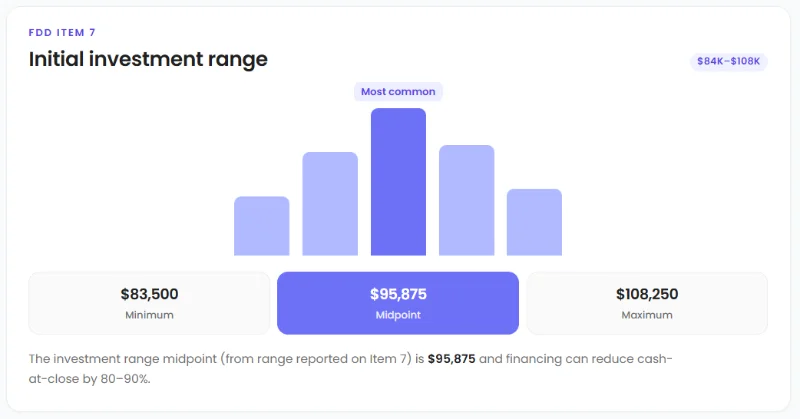The width and height of the screenshot is (800, 419).
Task: Select the fourth bar in the chart
Action: click(x=466, y=200)
